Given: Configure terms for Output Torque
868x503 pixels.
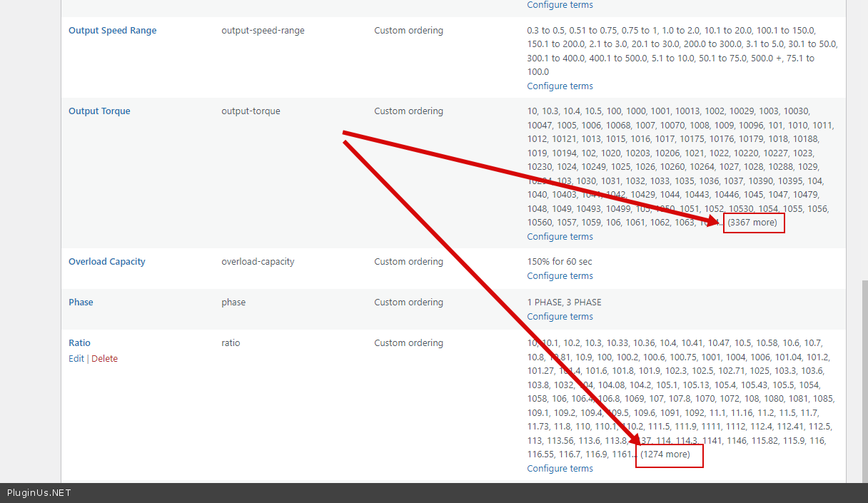Looking at the screenshot, I should point(560,237).
